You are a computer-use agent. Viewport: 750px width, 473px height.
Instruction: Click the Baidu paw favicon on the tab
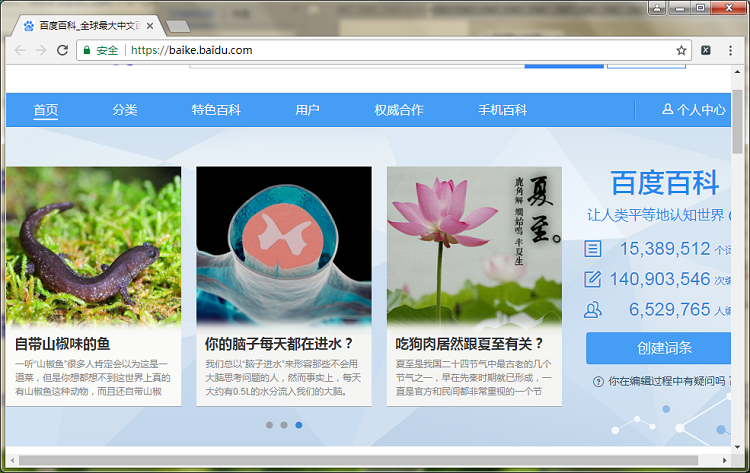pyautogui.click(x=29, y=26)
